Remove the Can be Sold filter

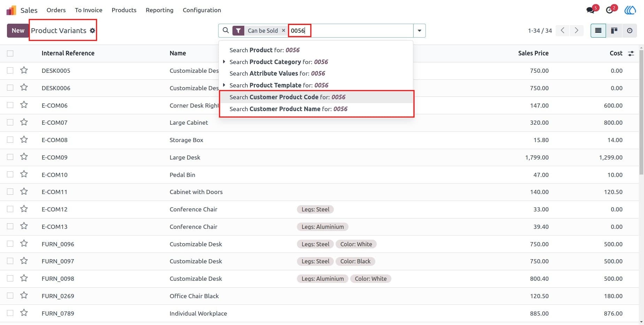coord(283,31)
